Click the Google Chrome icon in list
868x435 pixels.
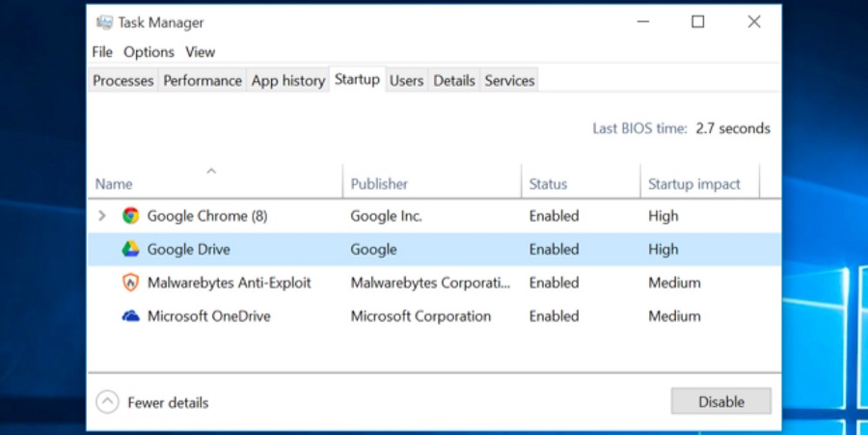(x=130, y=216)
